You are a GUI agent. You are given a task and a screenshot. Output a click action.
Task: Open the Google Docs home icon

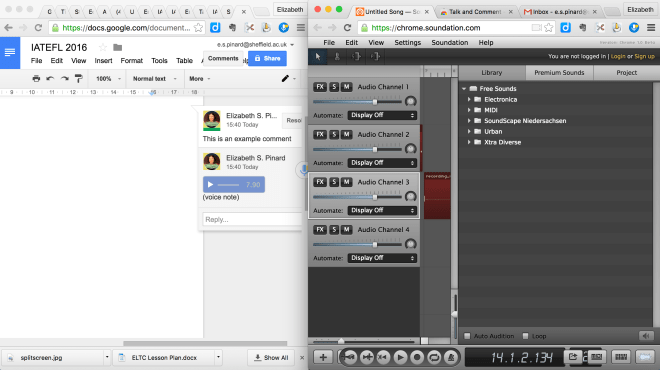[10, 53]
